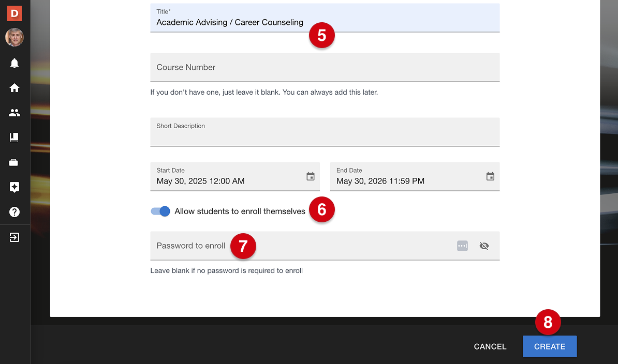Show the enrollment password with the eye icon
Screen dimensions: 618x364
pyautogui.click(x=484, y=246)
